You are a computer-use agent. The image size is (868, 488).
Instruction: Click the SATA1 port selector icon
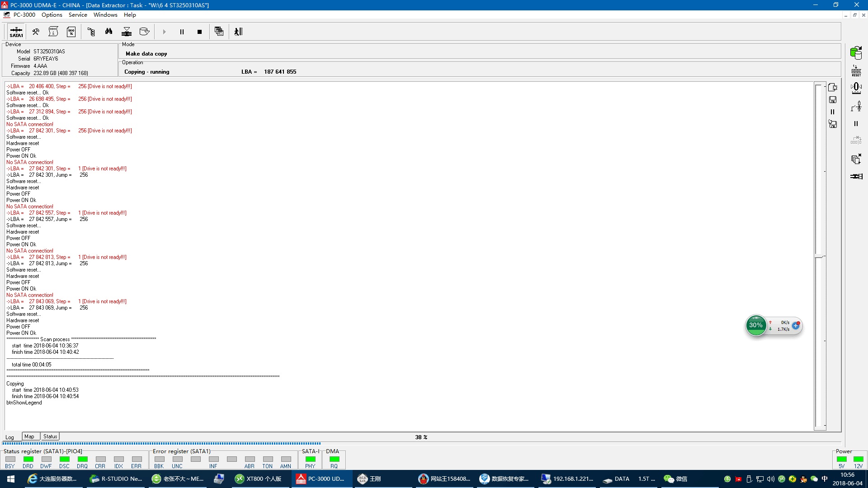coord(16,32)
